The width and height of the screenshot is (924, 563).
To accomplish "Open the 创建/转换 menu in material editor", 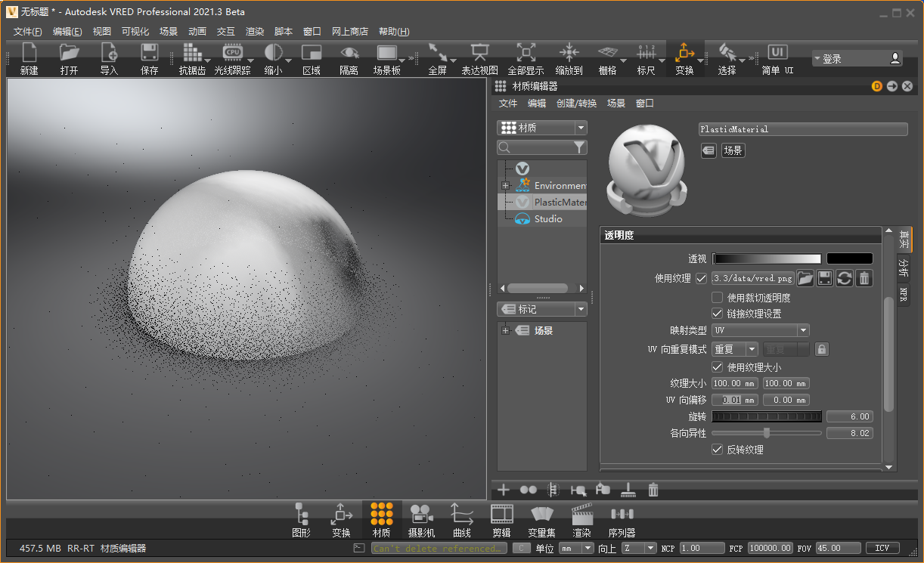I will point(576,104).
